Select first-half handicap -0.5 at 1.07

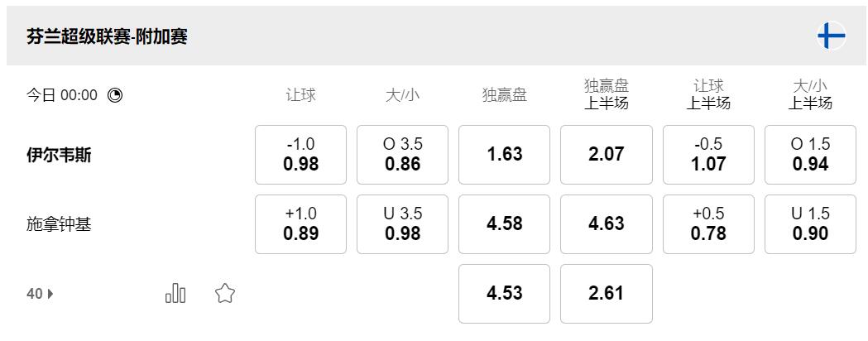(x=708, y=154)
